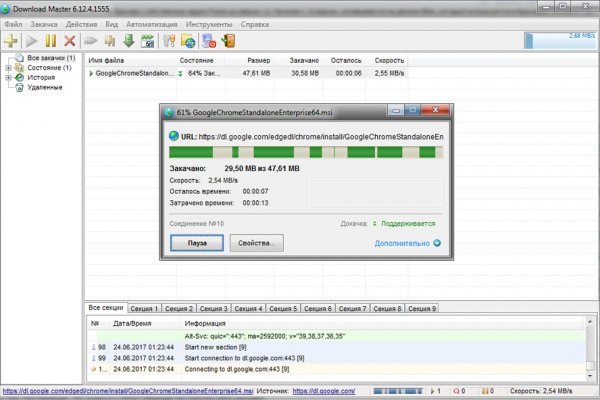Click the Свойства... button
The height and width of the screenshot is (400, 600).
(x=257, y=243)
